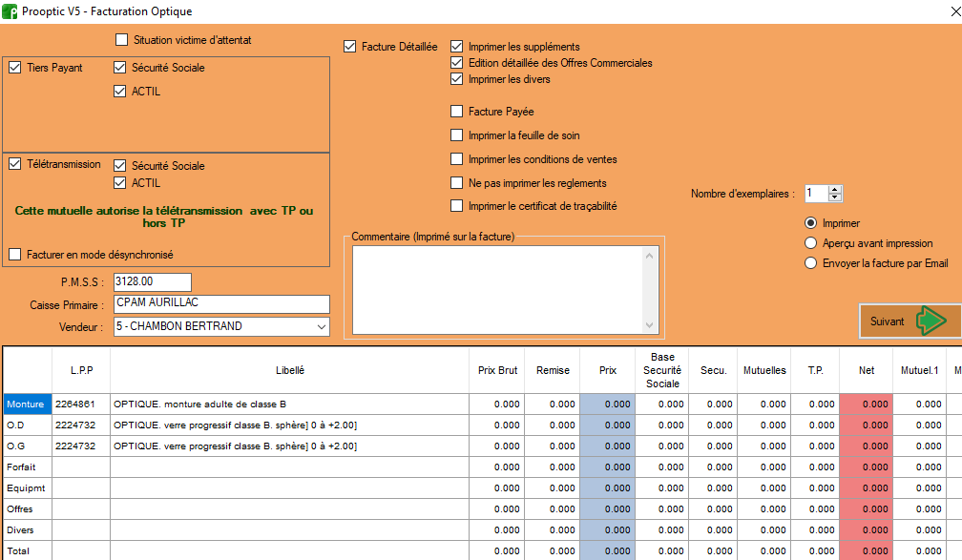Toggle Imprimer les suppléments checkbox
Viewport: 962px width, 560px height.
pos(456,47)
